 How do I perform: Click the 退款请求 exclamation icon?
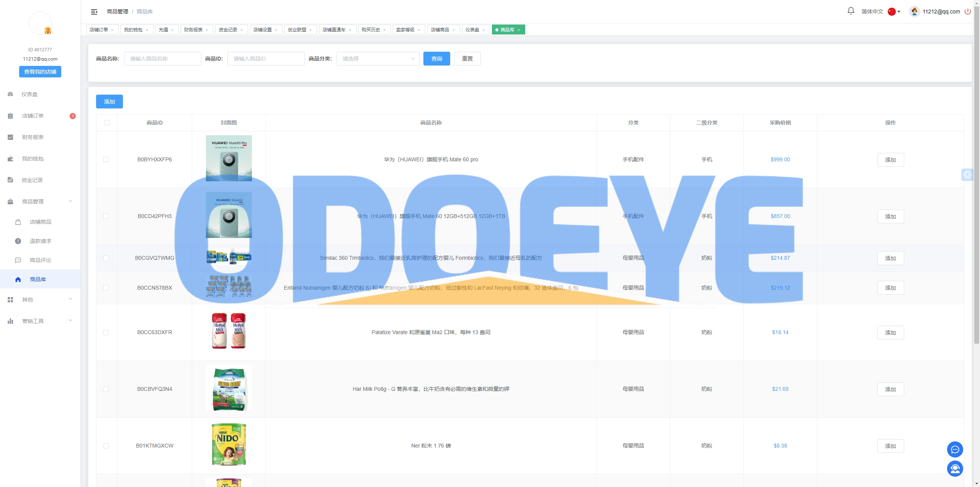(x=18, y=241)
